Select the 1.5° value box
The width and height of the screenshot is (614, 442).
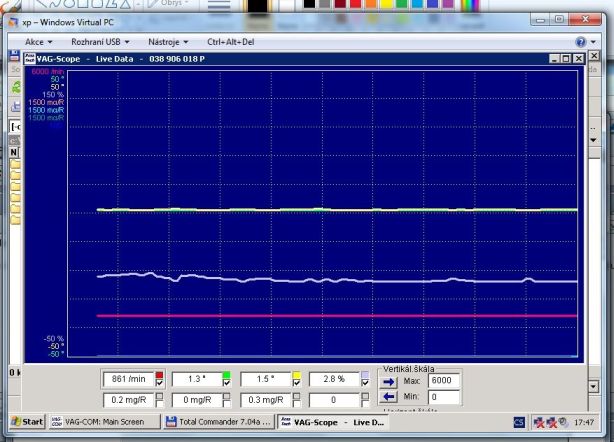tap(265, 379)
